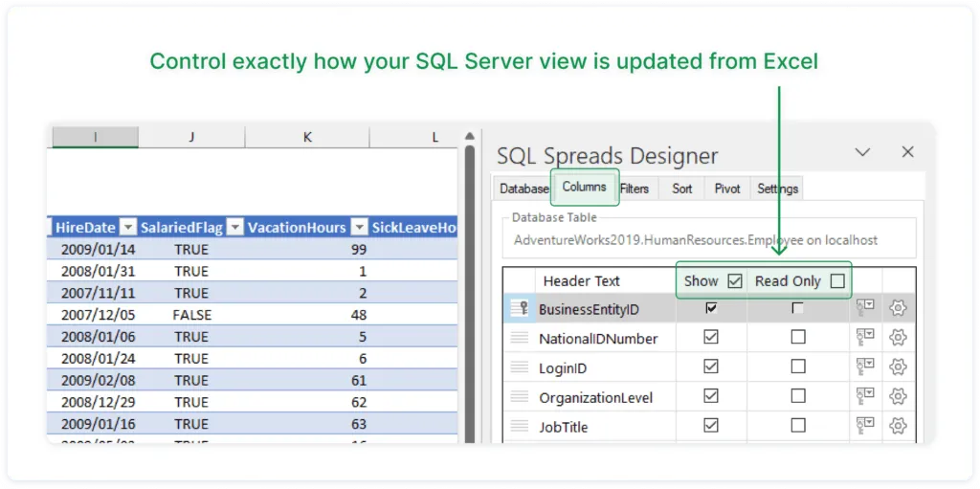Open the Pivot tab

727,189
